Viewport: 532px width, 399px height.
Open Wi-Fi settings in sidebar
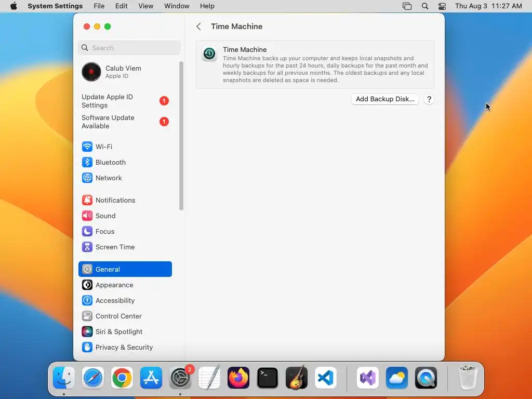tap(125, 147)
